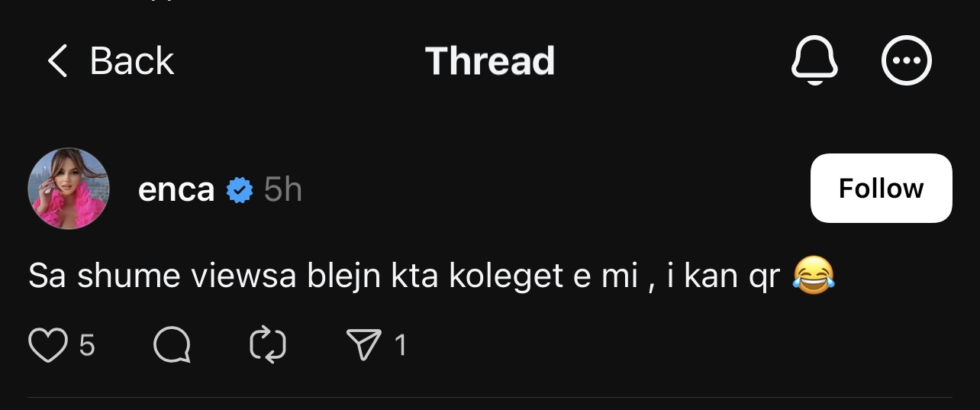Screen dimensions: 980x410
Task: Like the post with the heart icon
Action: tap(47, 346)
